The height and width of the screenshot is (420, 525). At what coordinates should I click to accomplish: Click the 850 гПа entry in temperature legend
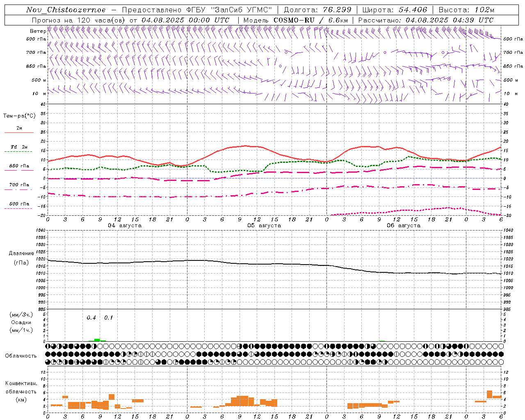coord(19,166)
